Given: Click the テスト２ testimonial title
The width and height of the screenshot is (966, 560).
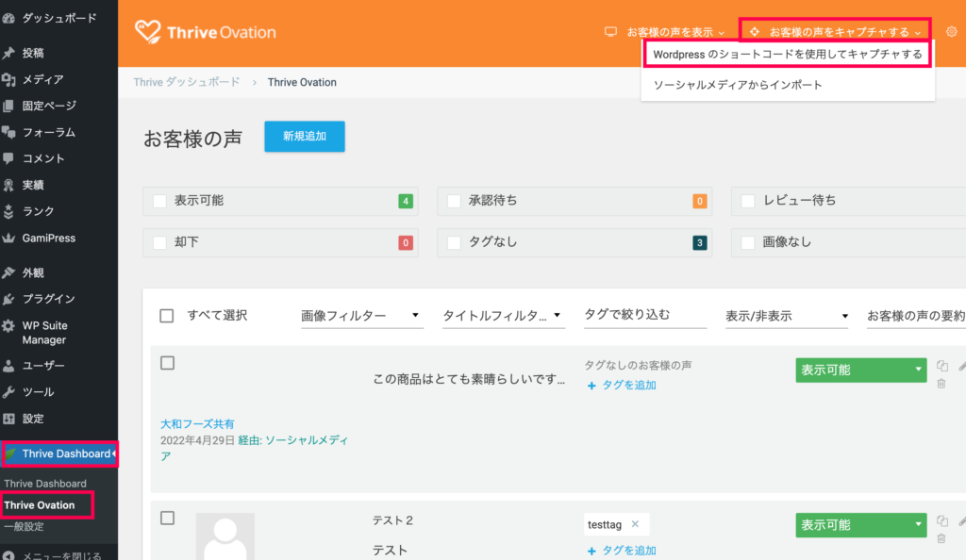Looking at the screenshot, I should pos(392,520).
